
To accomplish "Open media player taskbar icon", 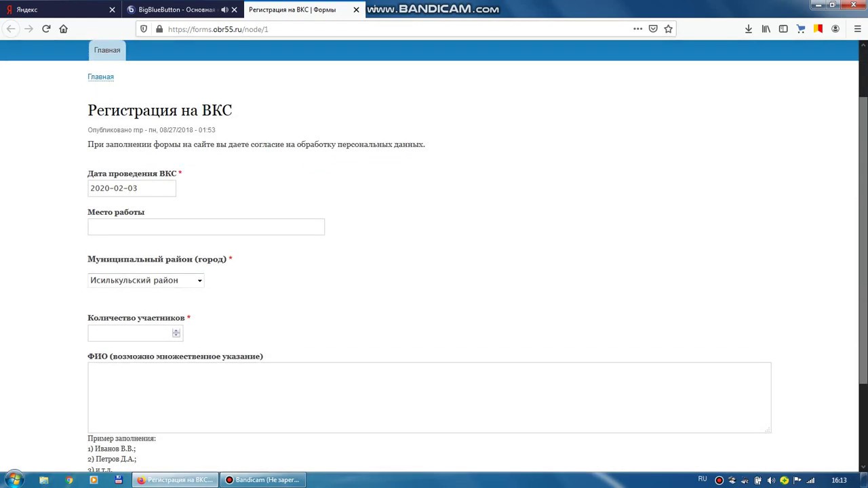I will coord(94,480).
